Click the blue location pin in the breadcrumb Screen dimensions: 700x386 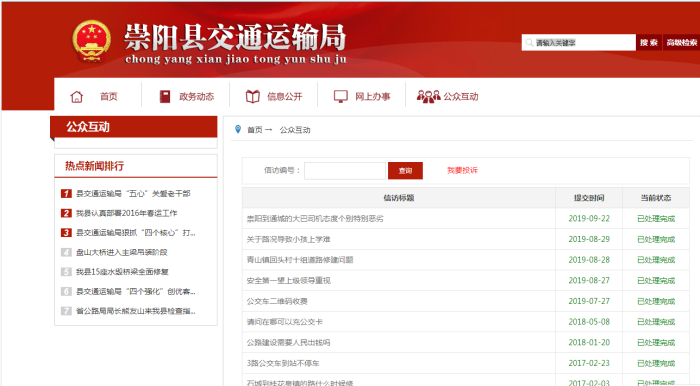pyautogui.click(x=238, y=129)
